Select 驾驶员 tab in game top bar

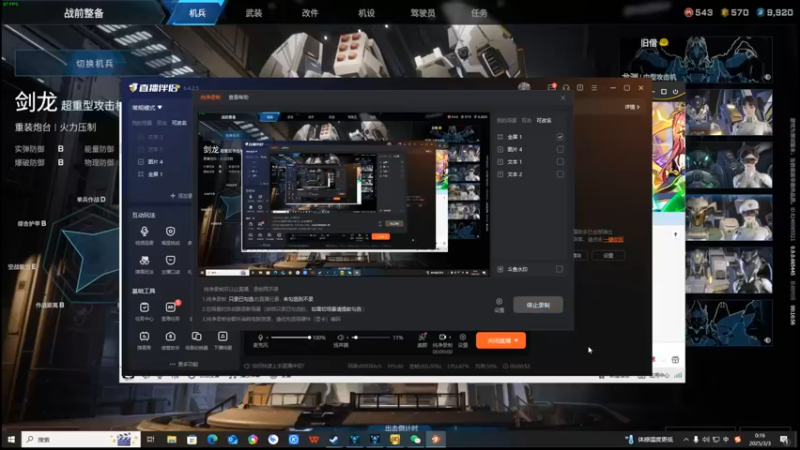click(422, 13)
